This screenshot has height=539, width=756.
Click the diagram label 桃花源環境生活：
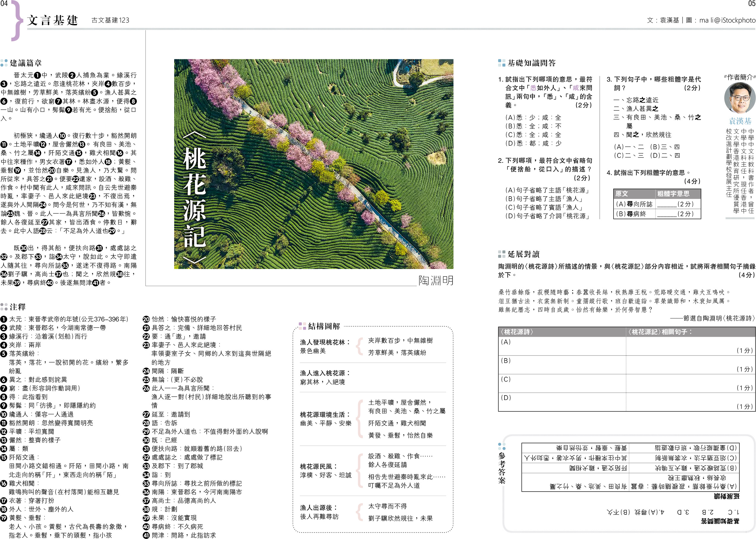point(325,414)
